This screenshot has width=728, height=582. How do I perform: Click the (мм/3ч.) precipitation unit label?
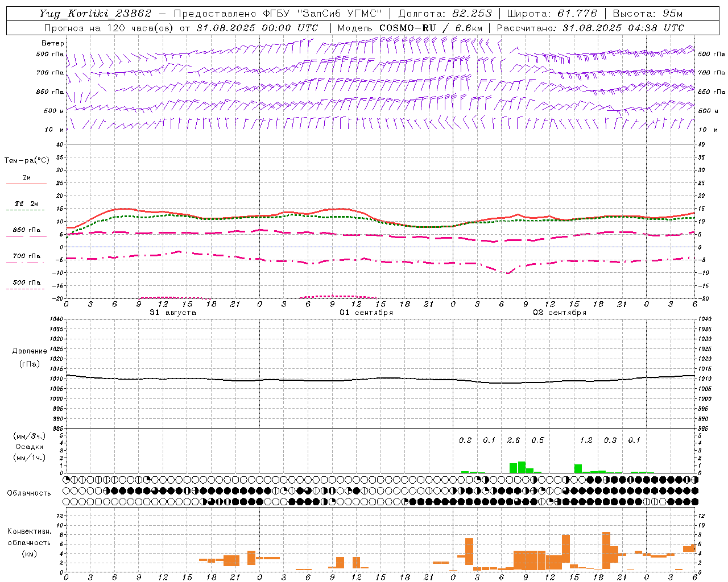tap(29, 436)
